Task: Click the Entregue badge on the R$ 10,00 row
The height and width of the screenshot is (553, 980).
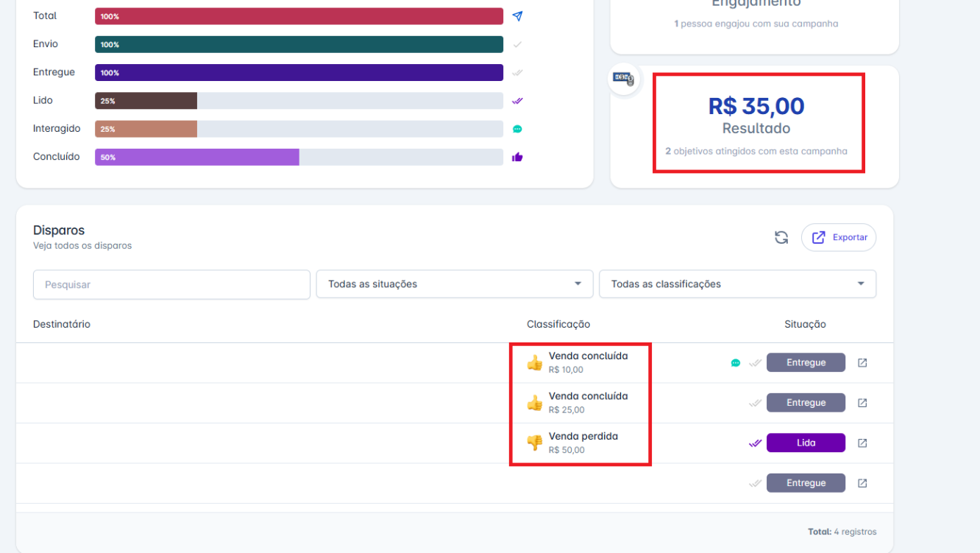Action: coord(806,363)
